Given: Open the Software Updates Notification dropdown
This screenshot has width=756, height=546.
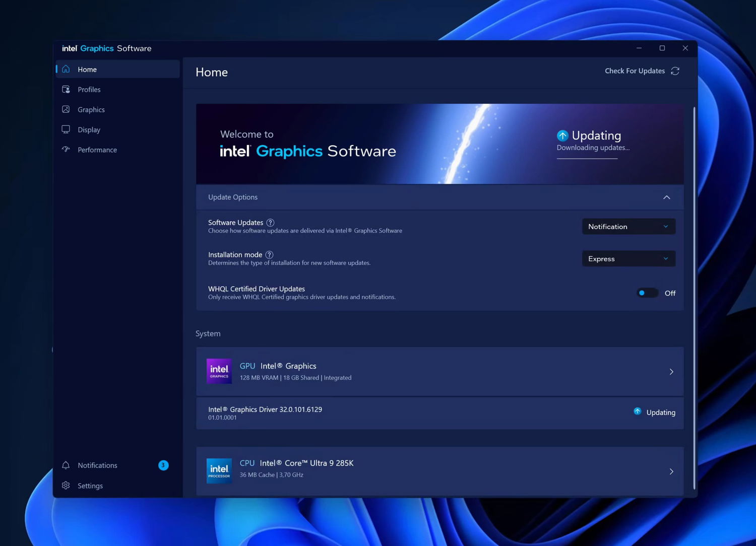Looking at the screenshot, I should point(628,227).
